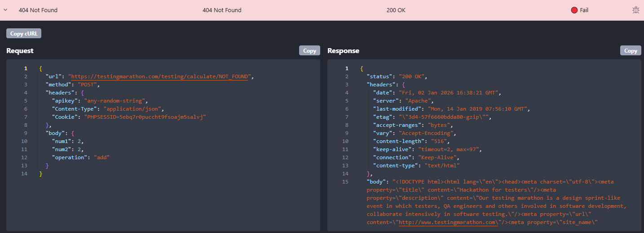
Task: Click the "body" key in the response
Action: coord(376,182)
